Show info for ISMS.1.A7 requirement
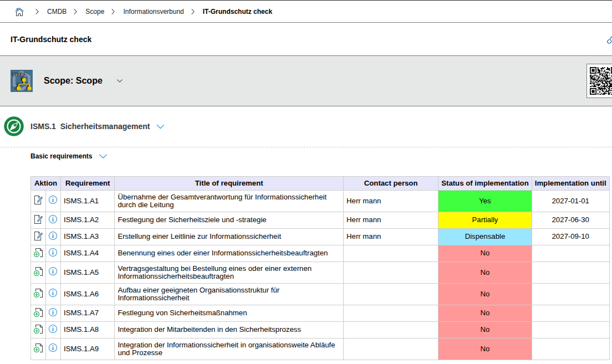612x364 pixels. click(x=53, y=312)
